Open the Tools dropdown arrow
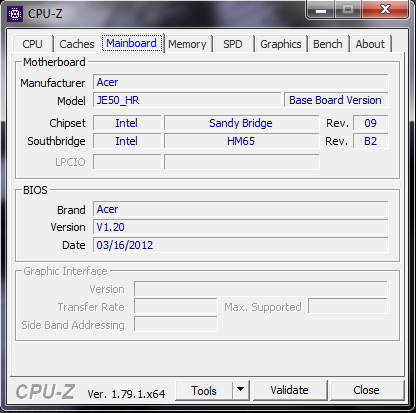This screenshot has width=416, height=413. pyautogui.click(x=241, y=390)
